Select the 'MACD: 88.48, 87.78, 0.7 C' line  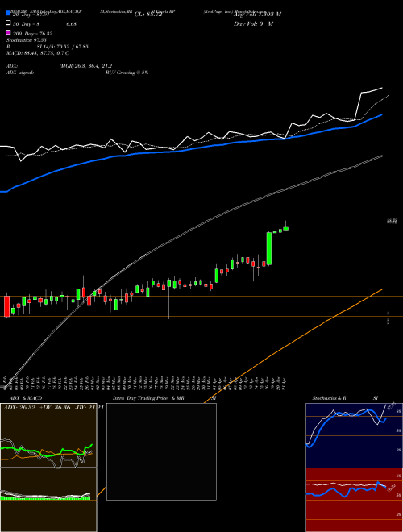[37, 53]
